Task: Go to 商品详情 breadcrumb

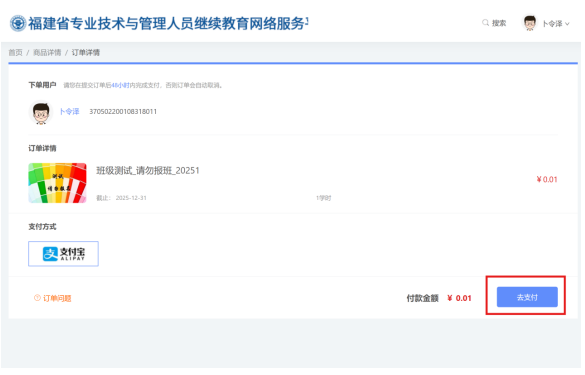Action: click(x=47, y=53)
